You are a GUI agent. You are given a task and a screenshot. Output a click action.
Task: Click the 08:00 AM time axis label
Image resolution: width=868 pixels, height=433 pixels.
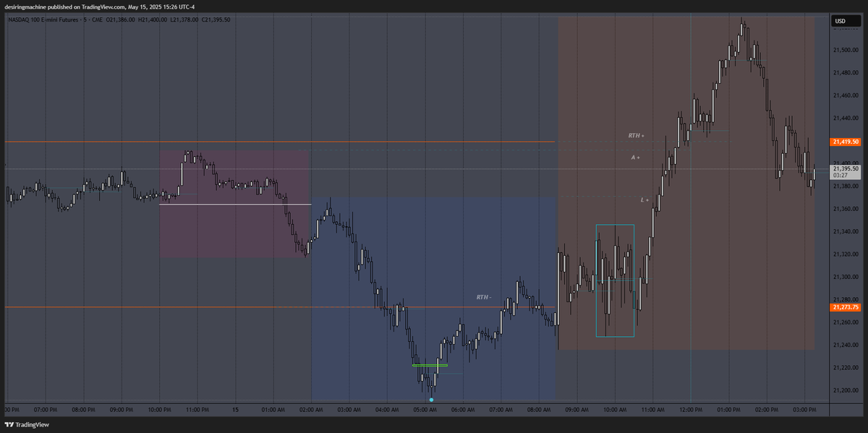pyautogui.click(x=539, y=409)
